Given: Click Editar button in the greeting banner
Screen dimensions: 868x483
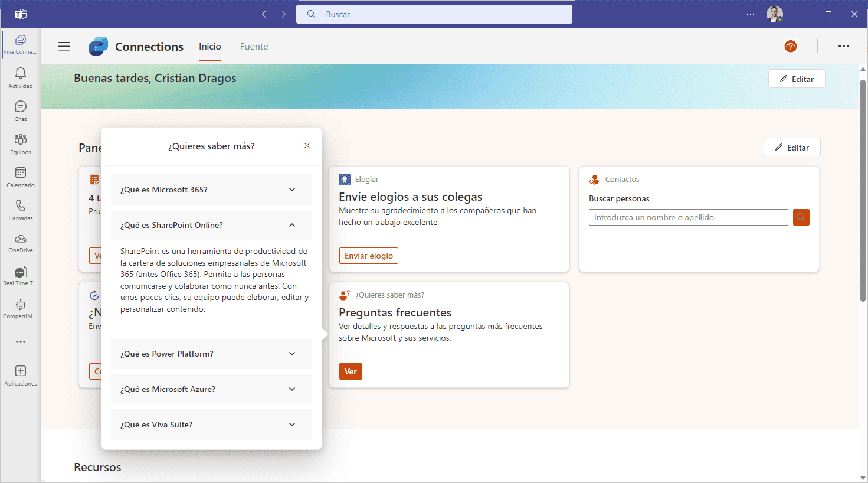Looking at the screenshot, I should (x=797, y=79).
